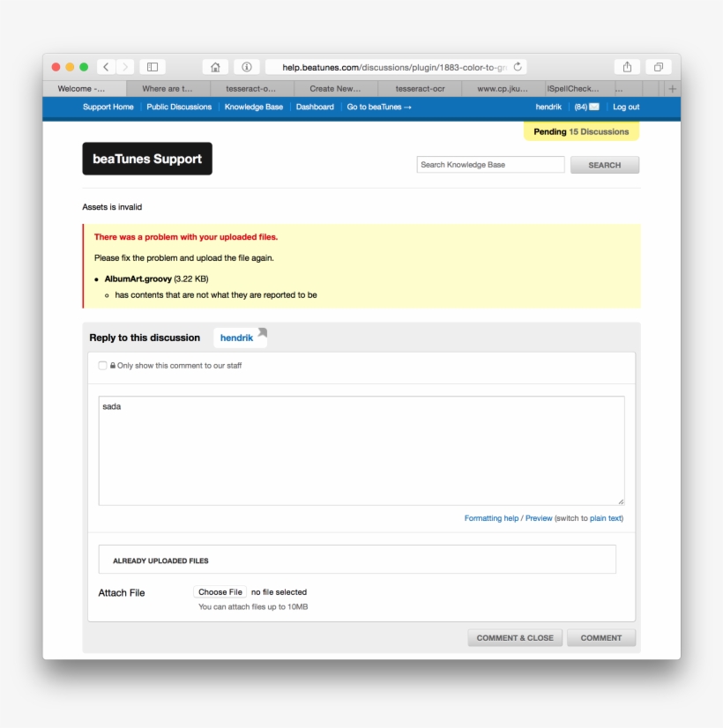Click 'Please fix the problem and upload the file again.'
Viewport: 723px width, 728px height.
pos(184,257)
